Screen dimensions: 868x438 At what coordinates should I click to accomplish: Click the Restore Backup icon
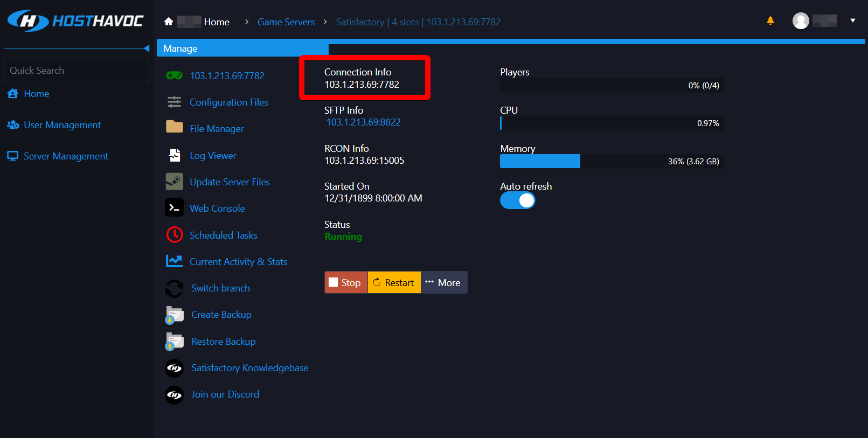point(174,342)
